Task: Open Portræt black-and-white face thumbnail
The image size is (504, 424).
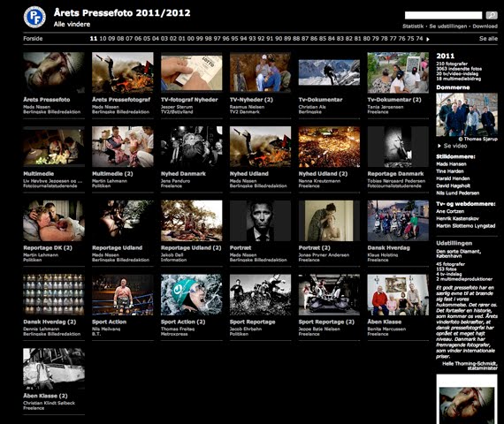Action: [x=260, y=221]
